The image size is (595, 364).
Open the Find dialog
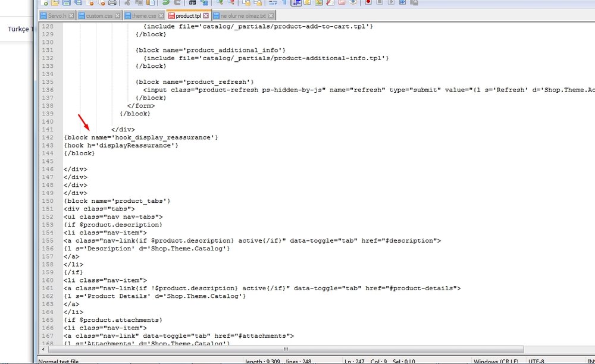click(x=192, y=3)
